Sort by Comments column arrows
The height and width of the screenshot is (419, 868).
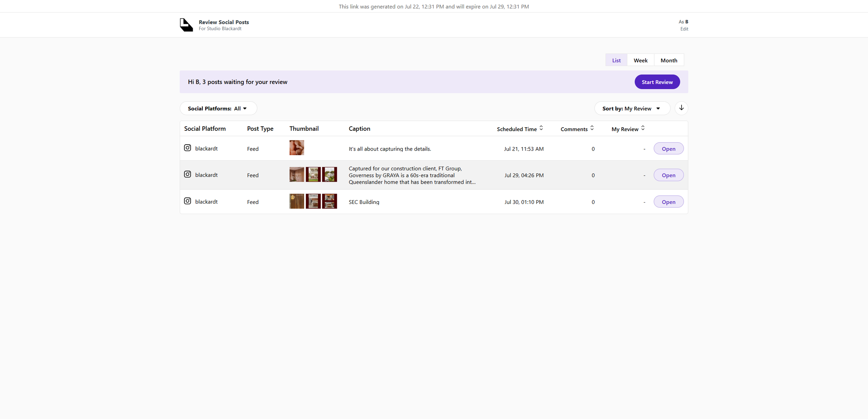coord(592,128)
